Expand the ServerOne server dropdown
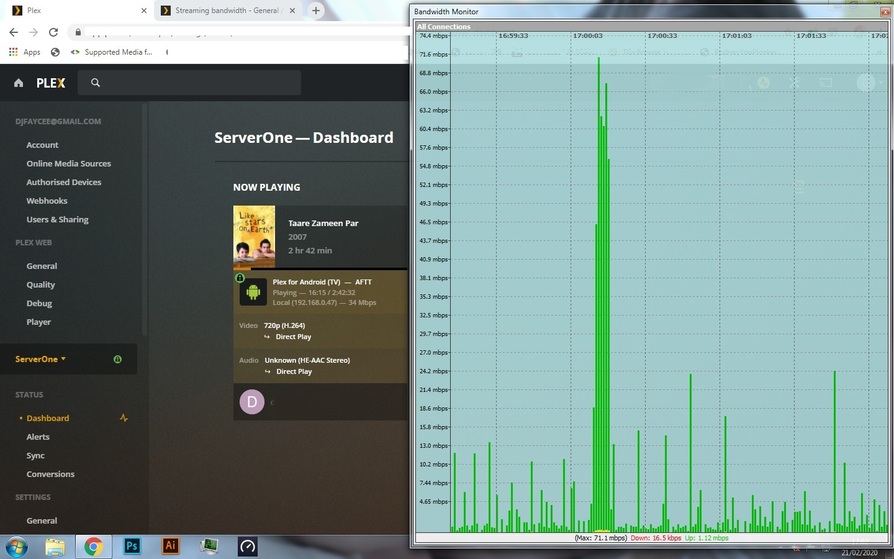The width and height of the screenshot is (894, 559). pos(40,359)
